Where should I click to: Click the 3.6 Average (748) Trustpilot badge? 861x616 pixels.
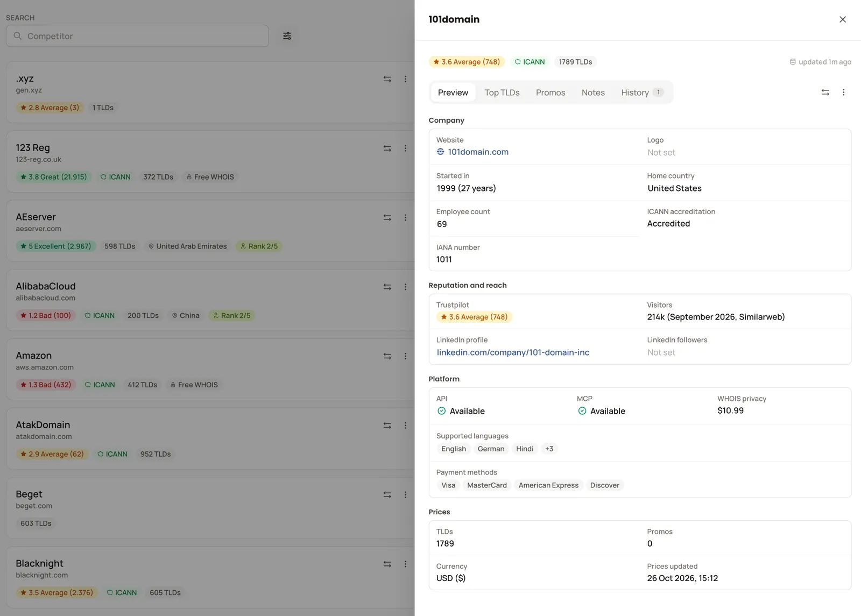(x=474, y=317)
